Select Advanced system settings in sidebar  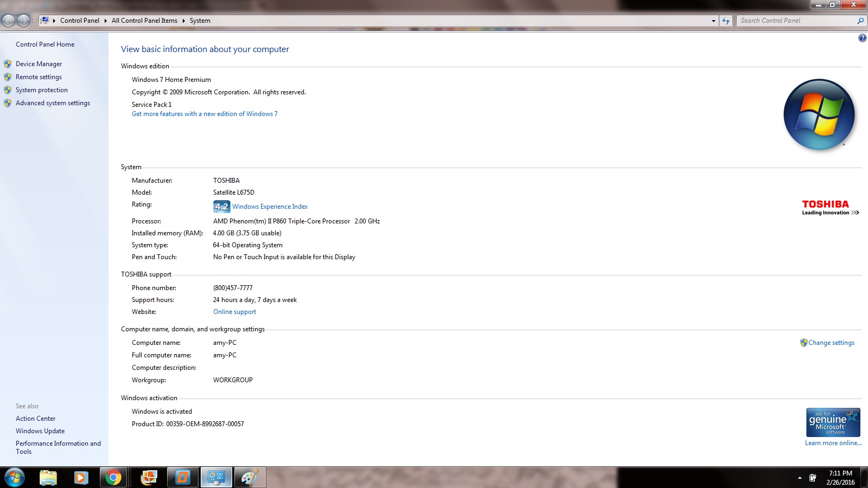[x=53, y=103]
